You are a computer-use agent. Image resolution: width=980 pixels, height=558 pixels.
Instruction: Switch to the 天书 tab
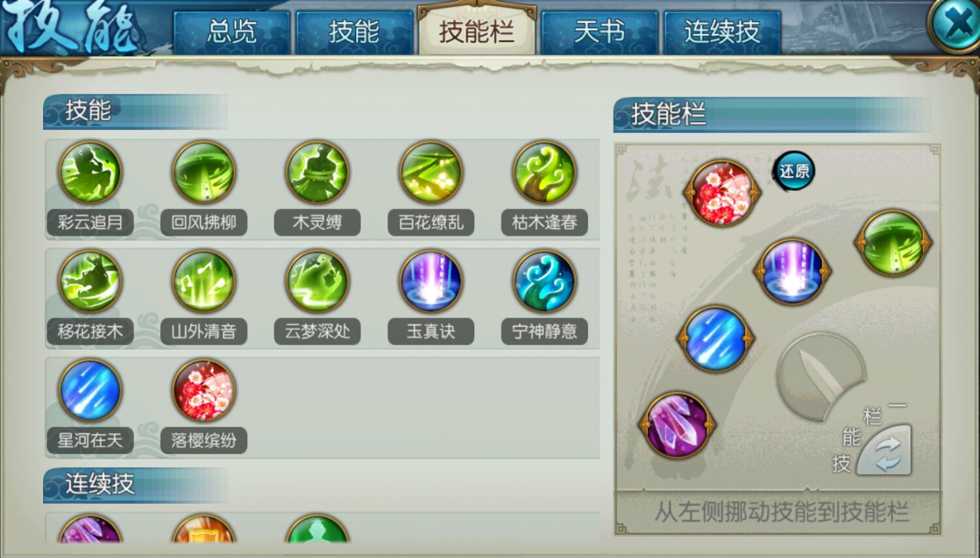[x=599, y=32]
